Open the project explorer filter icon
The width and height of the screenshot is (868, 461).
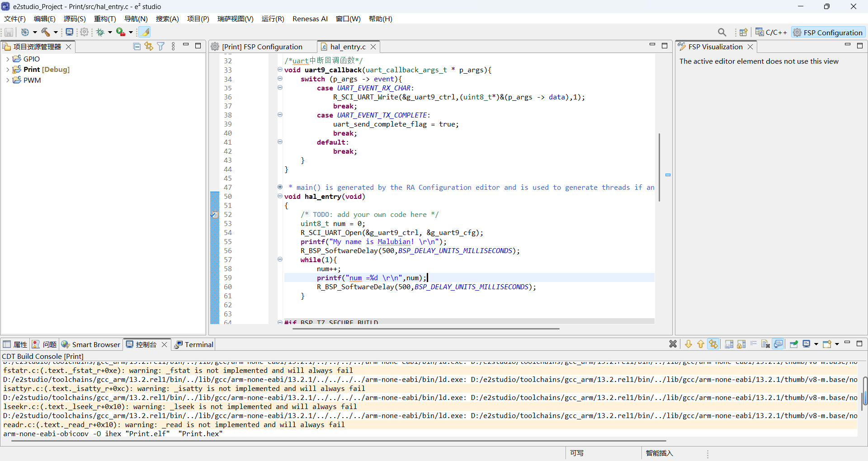coord(160,47)
